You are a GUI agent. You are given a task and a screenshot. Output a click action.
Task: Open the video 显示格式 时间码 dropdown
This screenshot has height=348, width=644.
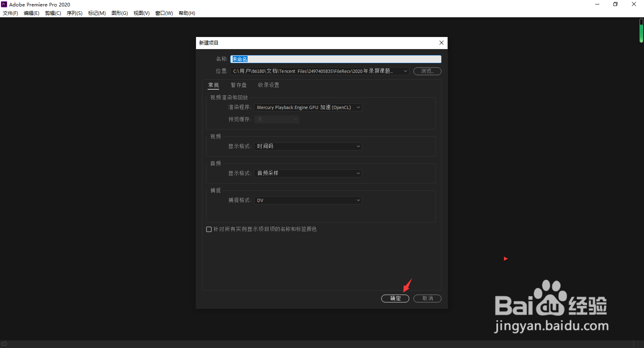pyautogui.click(x=308, y=146)
